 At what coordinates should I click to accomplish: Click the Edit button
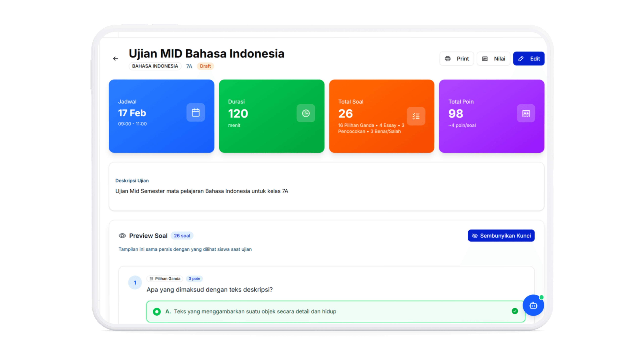(x=529, y=58)
